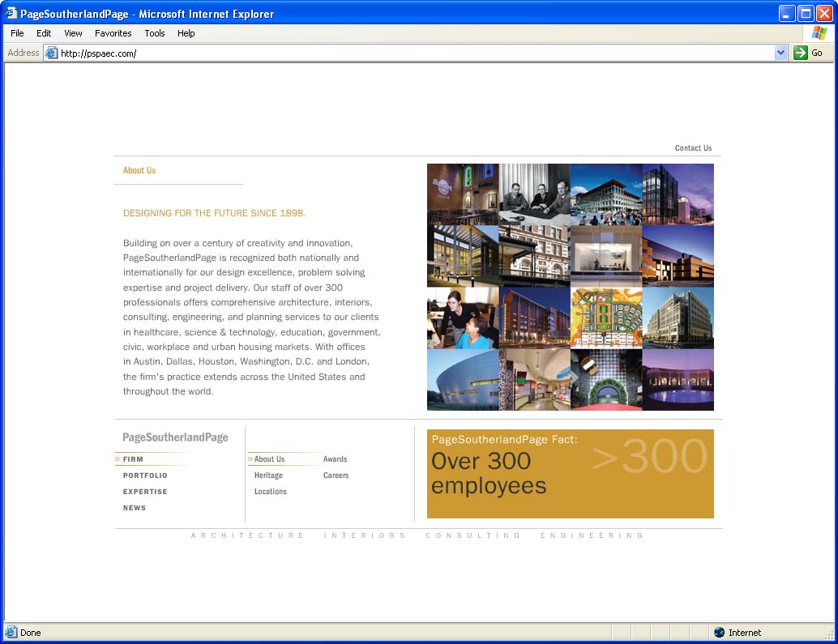
Task: Click the Hard Rock cafe photo thumbnail
Action: (463, 194)
